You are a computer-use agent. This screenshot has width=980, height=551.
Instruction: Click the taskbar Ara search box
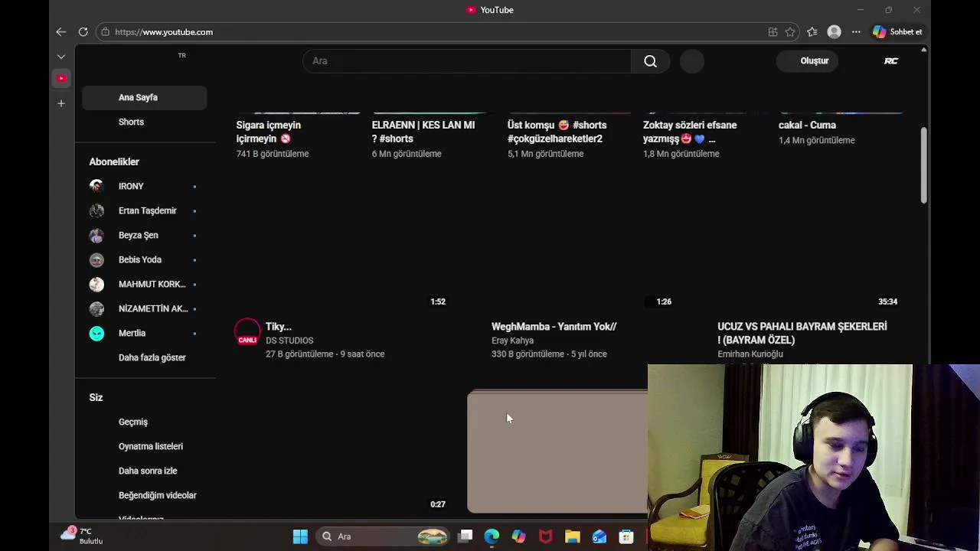[383, 536]
